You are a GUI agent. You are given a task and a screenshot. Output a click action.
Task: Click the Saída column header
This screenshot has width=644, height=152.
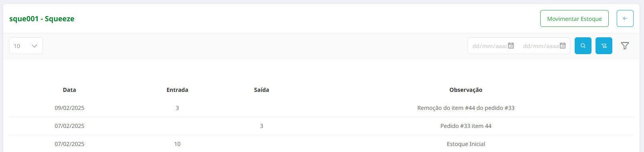pos(261,90)
